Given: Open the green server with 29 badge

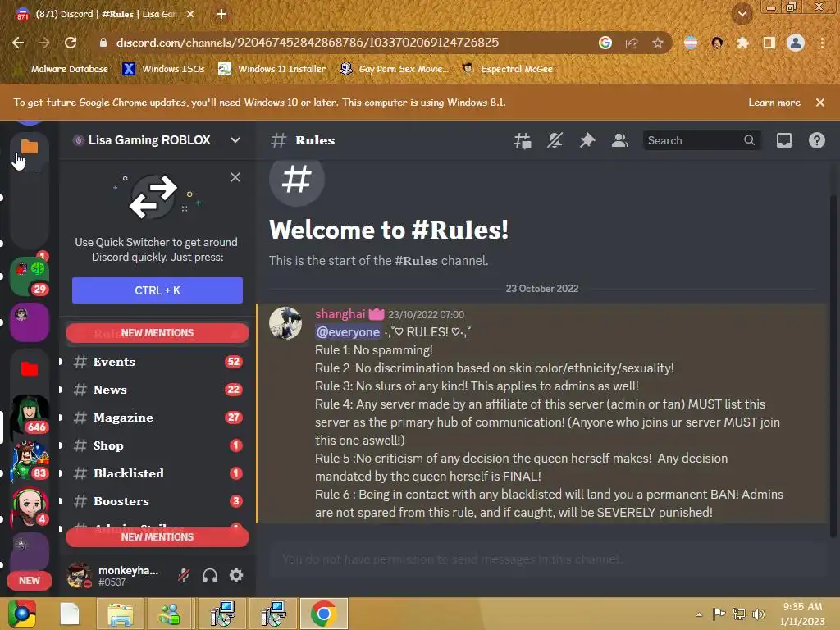Looking at the screenshot, I should click(x=30, y=276).
